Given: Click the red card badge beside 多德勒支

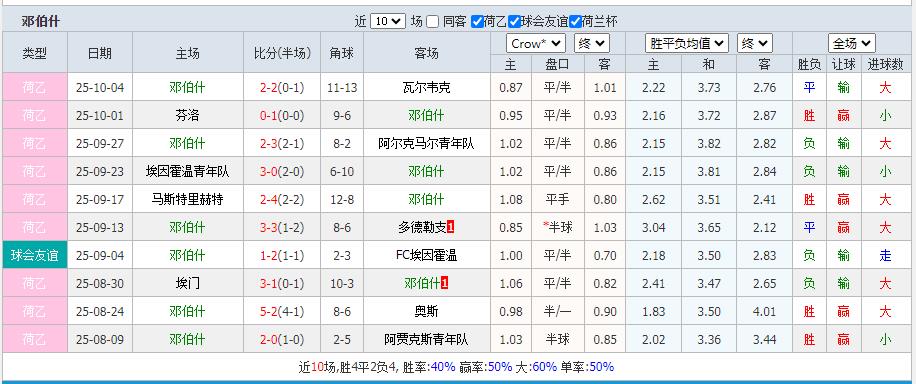Looking at the screenshot, I should click(450, 228).
